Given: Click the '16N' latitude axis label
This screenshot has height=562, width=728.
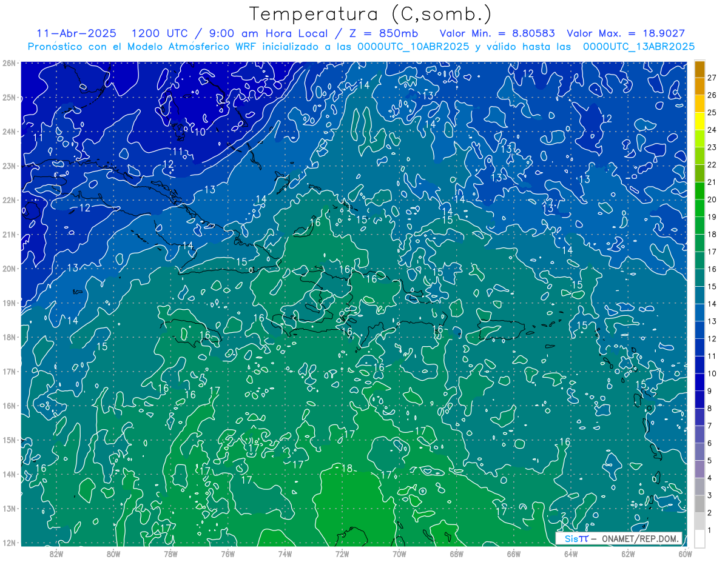Looking at the screenshot, I should point(8,406).
